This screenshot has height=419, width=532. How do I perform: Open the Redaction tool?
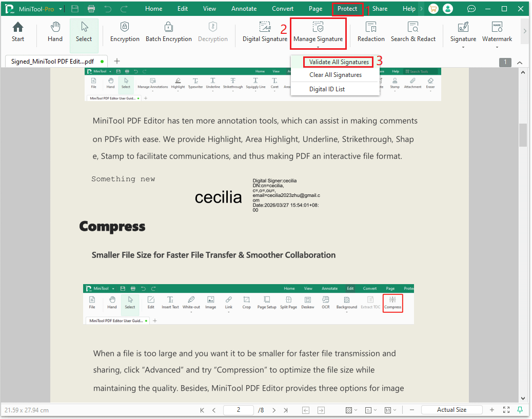click(x=370, y=33)
